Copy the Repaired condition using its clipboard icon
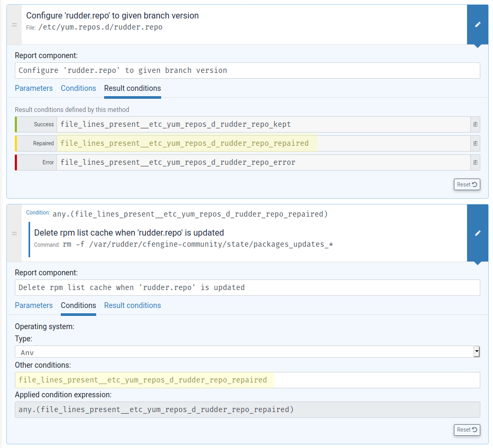 coord(475,143)
